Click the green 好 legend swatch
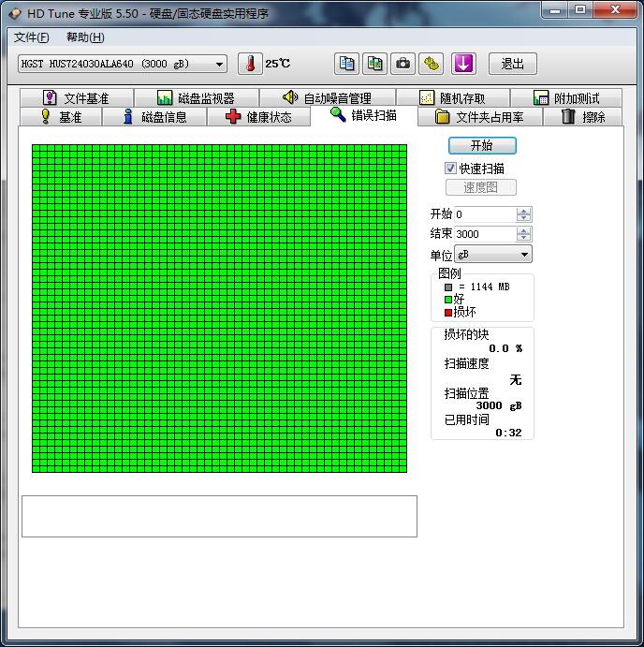The height and width of the screenshot is (647, 644). click(x=448, y=300)
